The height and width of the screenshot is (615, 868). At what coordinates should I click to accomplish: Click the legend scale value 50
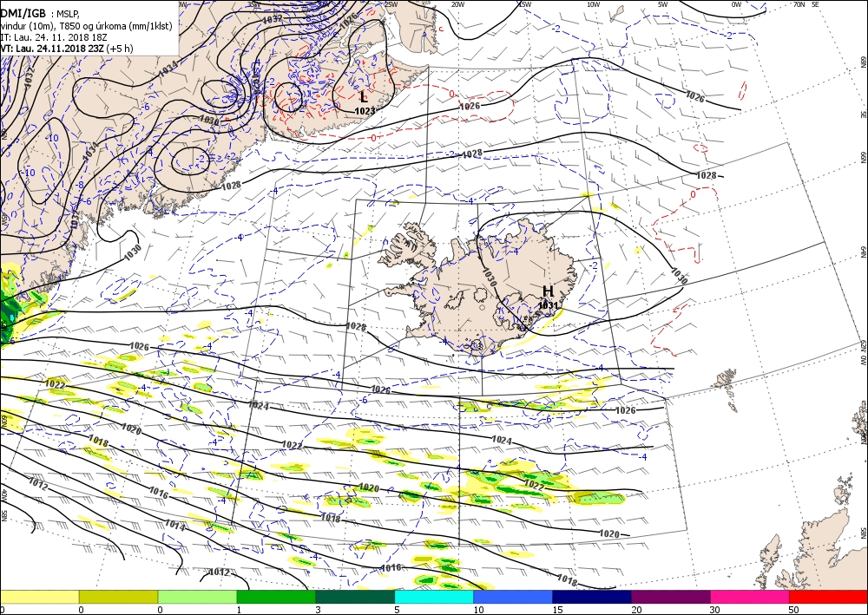tap(794, 610)
